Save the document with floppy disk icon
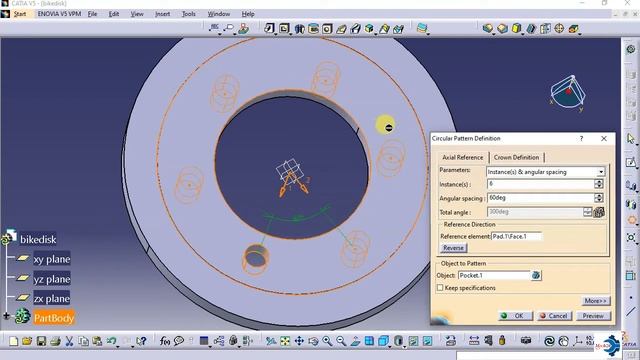This screenshot has width=640, height=360. tap(41, 341)
